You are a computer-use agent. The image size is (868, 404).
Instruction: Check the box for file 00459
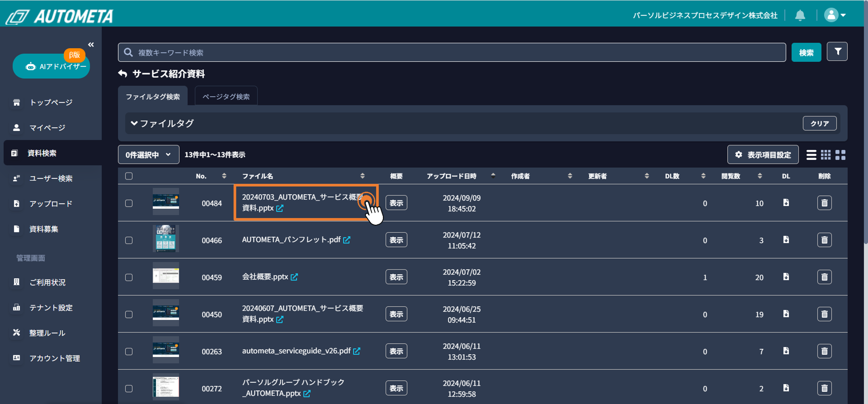[x=129, y=277]
